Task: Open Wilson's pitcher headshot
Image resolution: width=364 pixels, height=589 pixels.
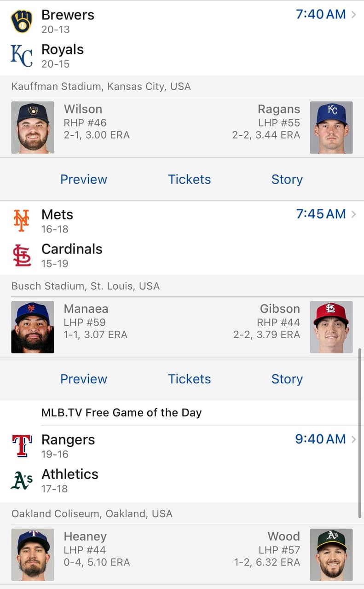Action: point(33,127)
